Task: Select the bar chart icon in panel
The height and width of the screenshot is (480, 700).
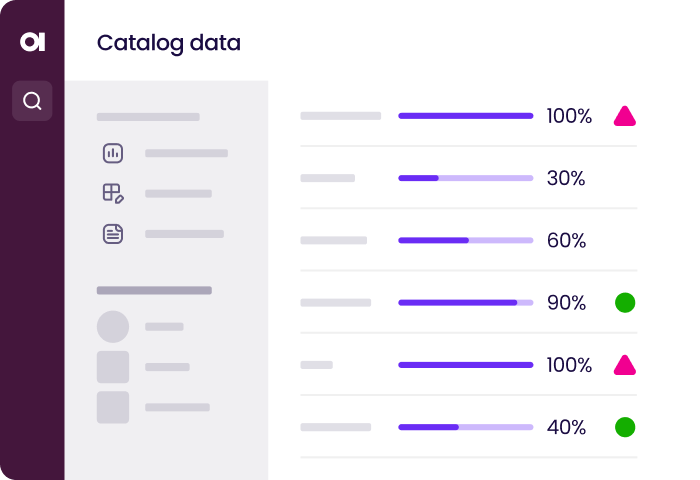Action: (113, 153)
